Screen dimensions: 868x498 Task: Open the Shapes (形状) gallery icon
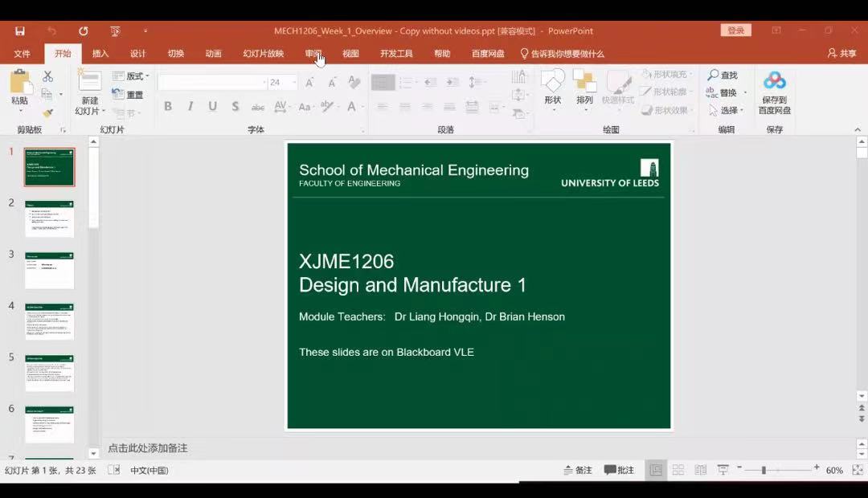point(552,81)
